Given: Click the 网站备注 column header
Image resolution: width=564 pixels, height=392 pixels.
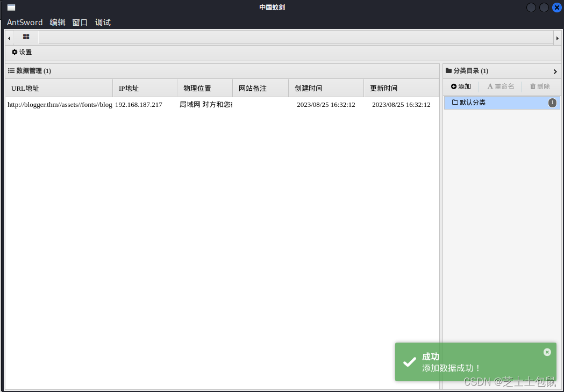Looking at the screenshot, I should (x=261, y=88).
